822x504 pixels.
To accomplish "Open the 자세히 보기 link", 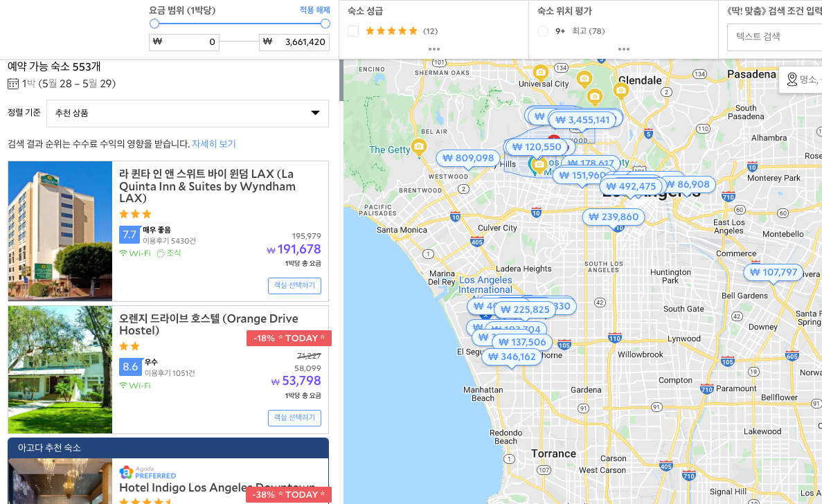I will tap(214, 144).
